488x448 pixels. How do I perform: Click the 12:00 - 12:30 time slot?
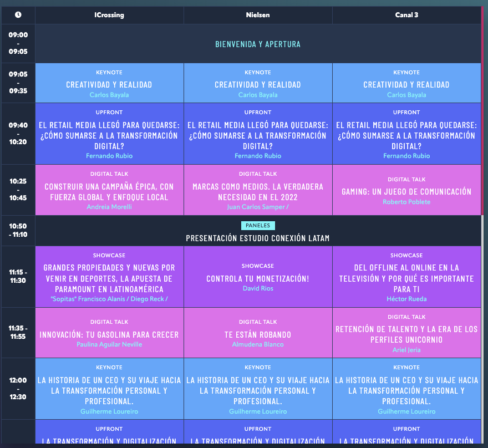point(18,388)
